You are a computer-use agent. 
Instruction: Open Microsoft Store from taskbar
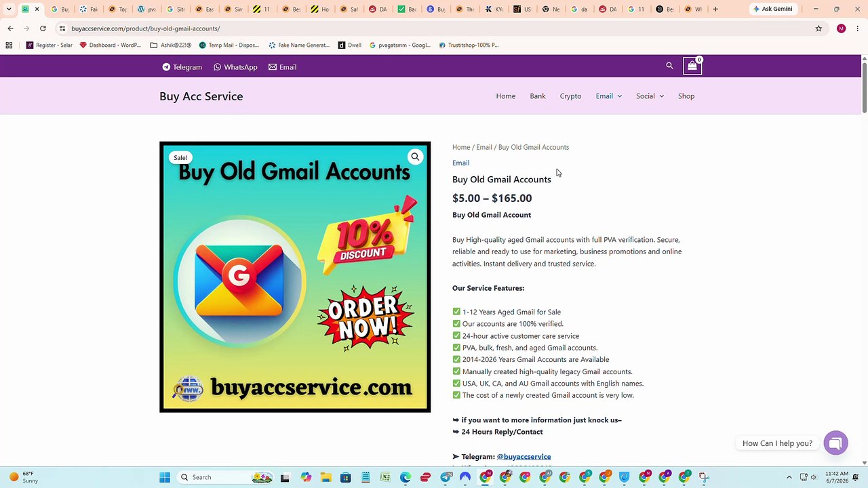345,477
